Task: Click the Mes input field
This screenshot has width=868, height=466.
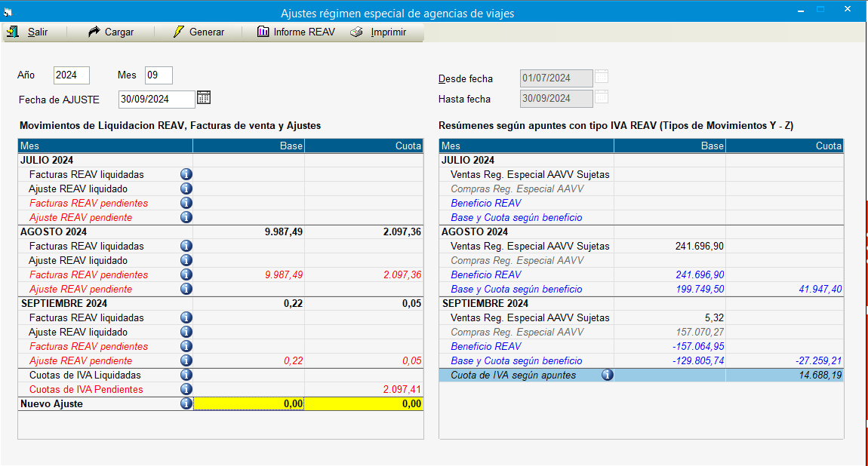Action: coord(159,75)
